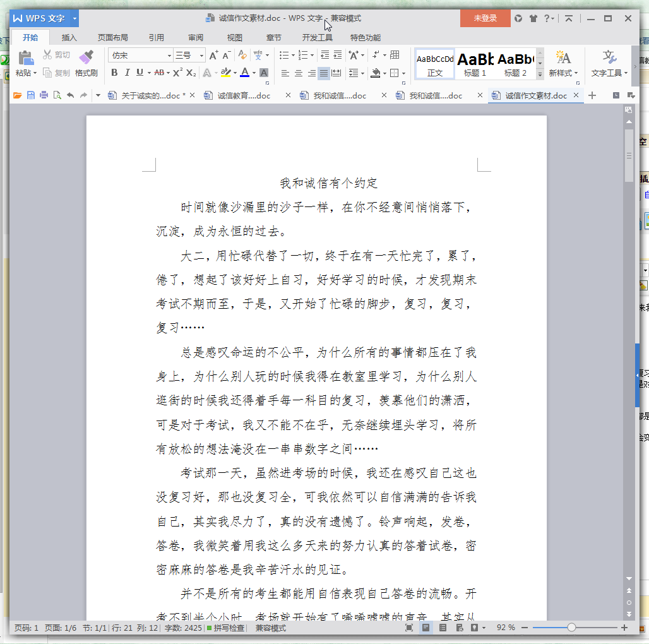649x644 pixels.
Task: Collapse the ribbon with the up-arrow icon
Action: 569,18
